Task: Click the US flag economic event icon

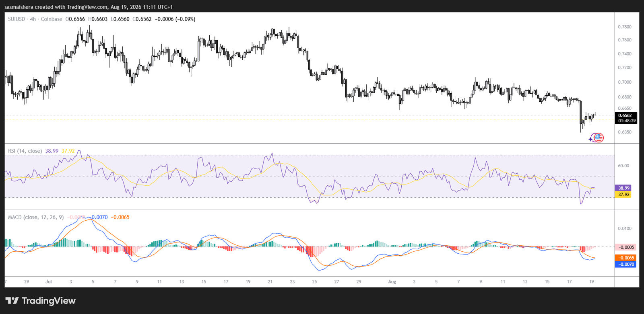Action: pos(599,138)
